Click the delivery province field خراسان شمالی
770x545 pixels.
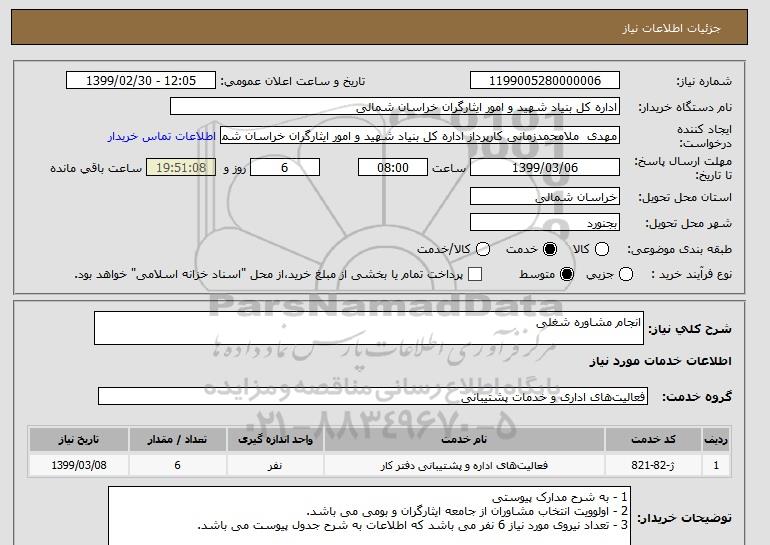pyautogui.click(x=545, y=196)
